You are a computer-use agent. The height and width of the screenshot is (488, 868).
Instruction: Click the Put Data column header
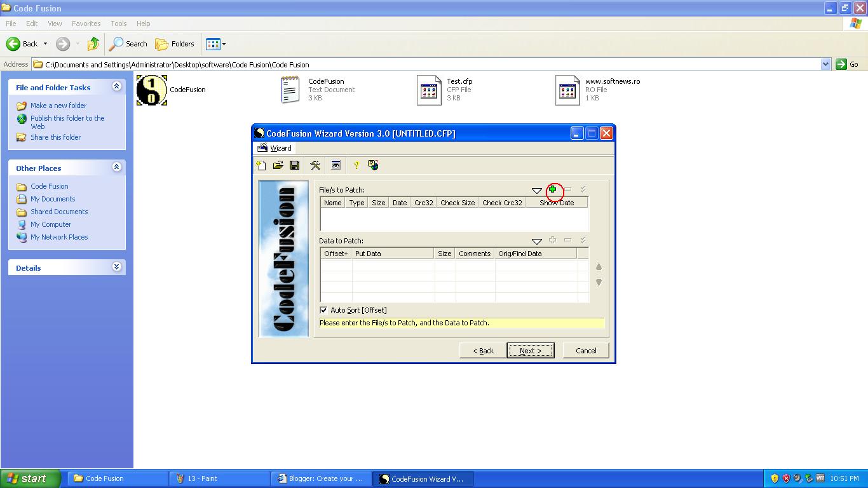coord(393,254)
